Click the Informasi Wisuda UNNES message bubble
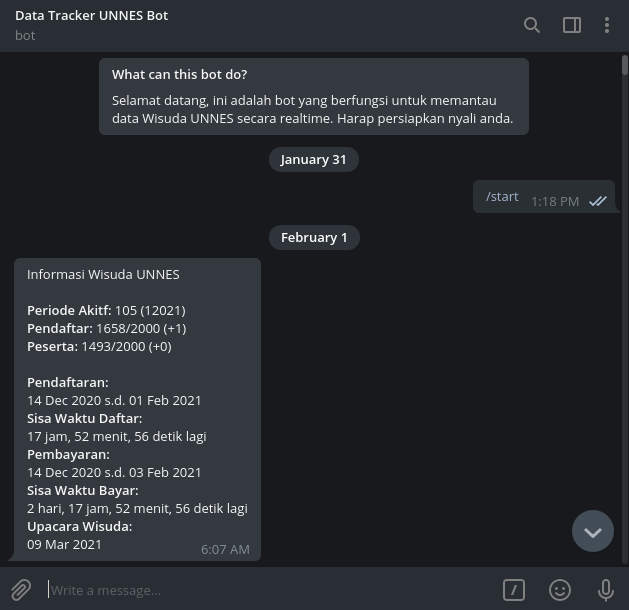 click(x=137, y=410)
